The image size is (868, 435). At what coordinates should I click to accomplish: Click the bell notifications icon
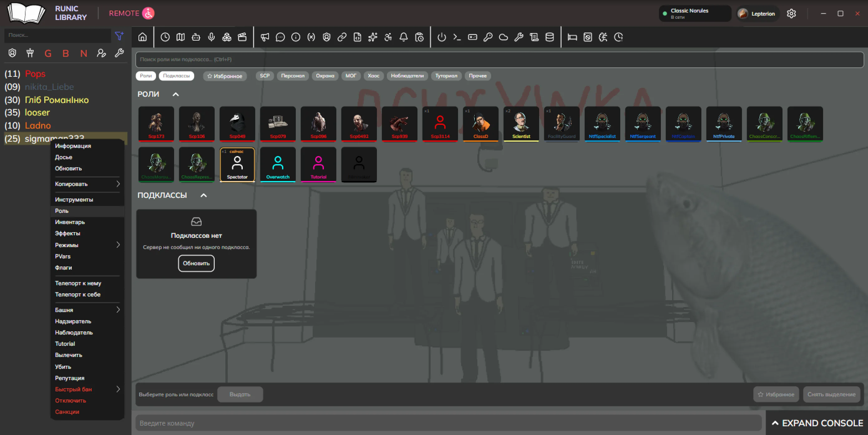pos(404,37)
